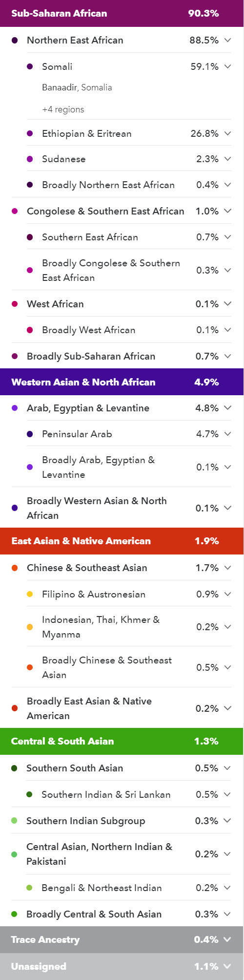Select the Central & South Asian header

[x=122, y=741]
